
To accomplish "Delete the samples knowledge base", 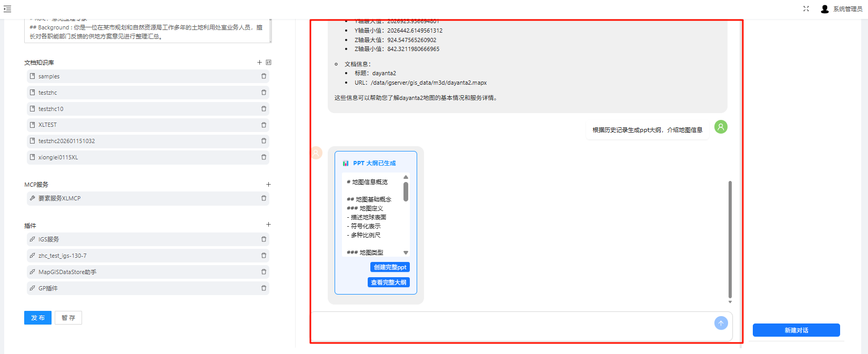I will tap(264, 76).
